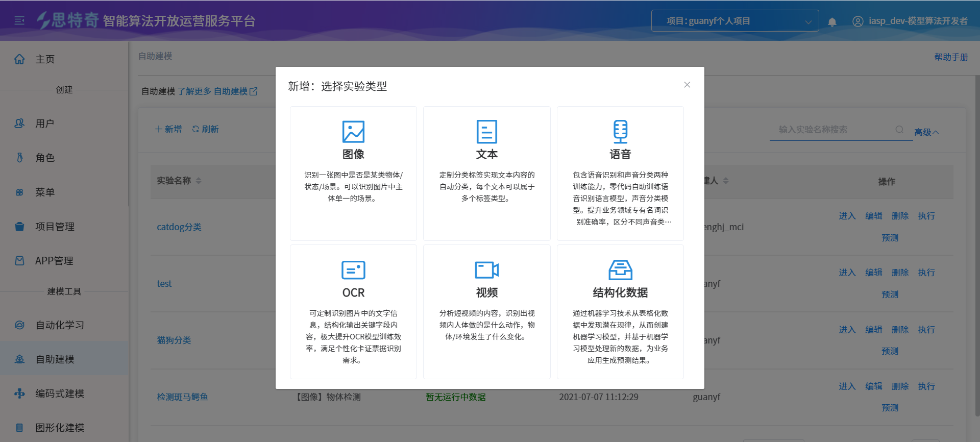Image resolution: width=980 pixels, height=442 pixels.
Task: Click the 思特奇 logo
Action: [x=67, y=20]
